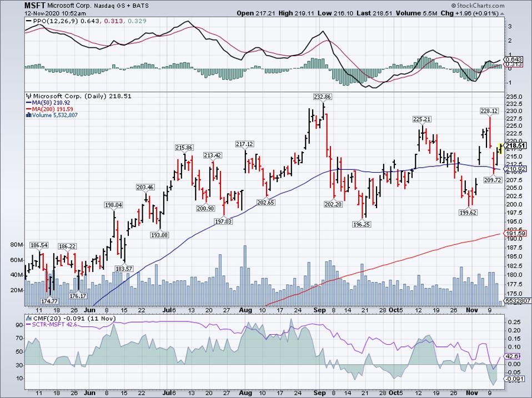Click the 213.42 price label
Viewport: 532px width, 398px height.
click(x=212, y=155)
